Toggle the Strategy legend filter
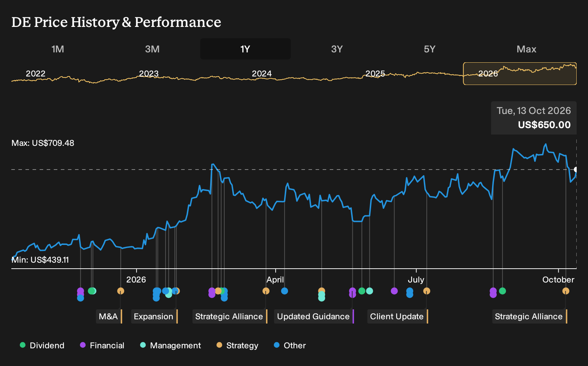Screen dimensions: 588x366 click(237, 345)
